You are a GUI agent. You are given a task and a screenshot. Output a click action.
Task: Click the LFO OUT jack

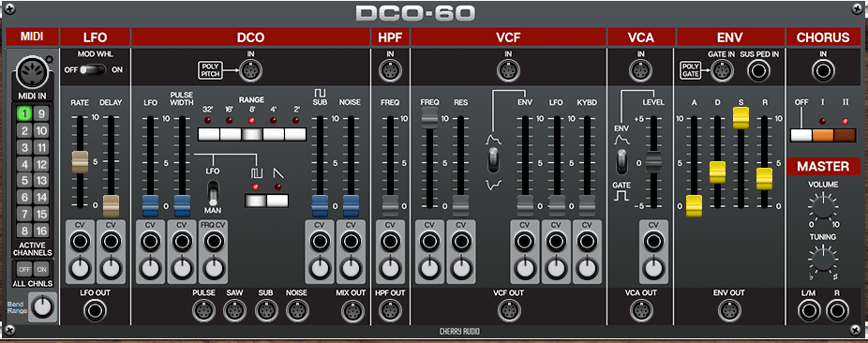tap(96, 311)
